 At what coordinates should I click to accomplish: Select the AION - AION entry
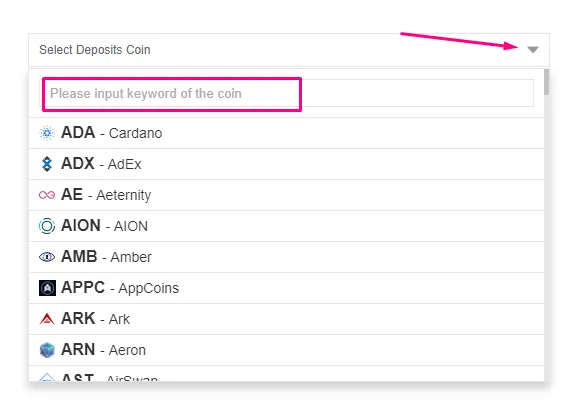point(286,226)
